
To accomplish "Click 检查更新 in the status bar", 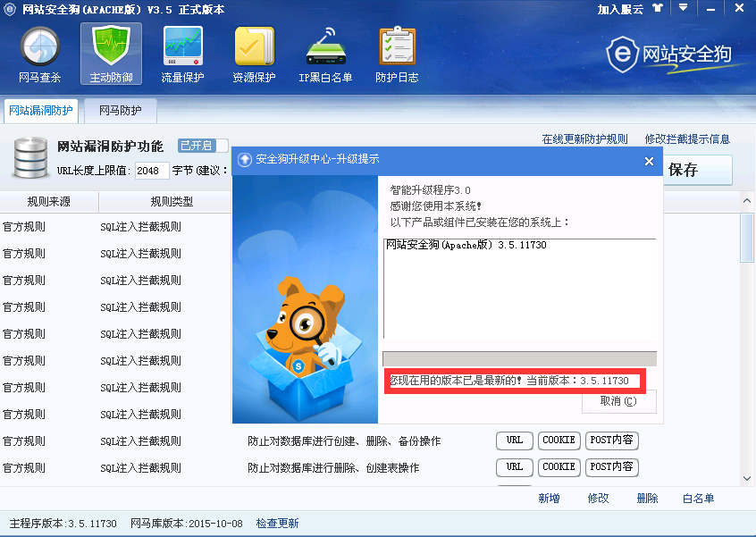I will [278, 524].
